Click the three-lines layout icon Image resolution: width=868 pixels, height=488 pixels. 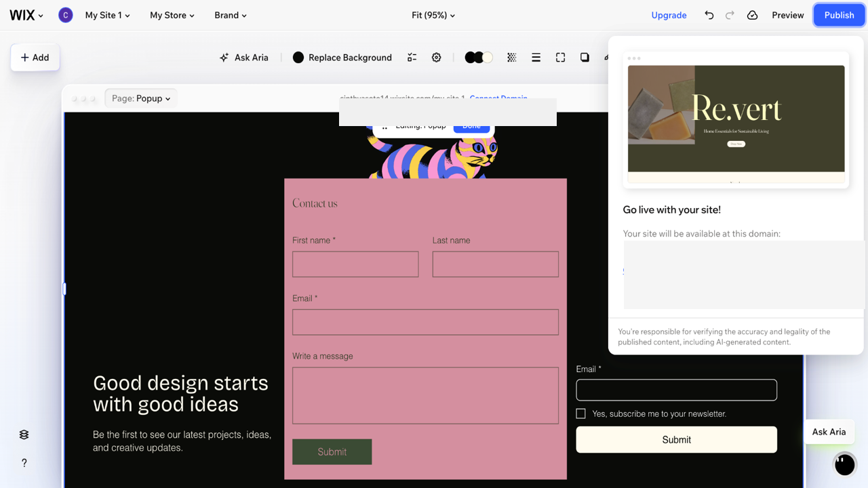coord(536,58)
